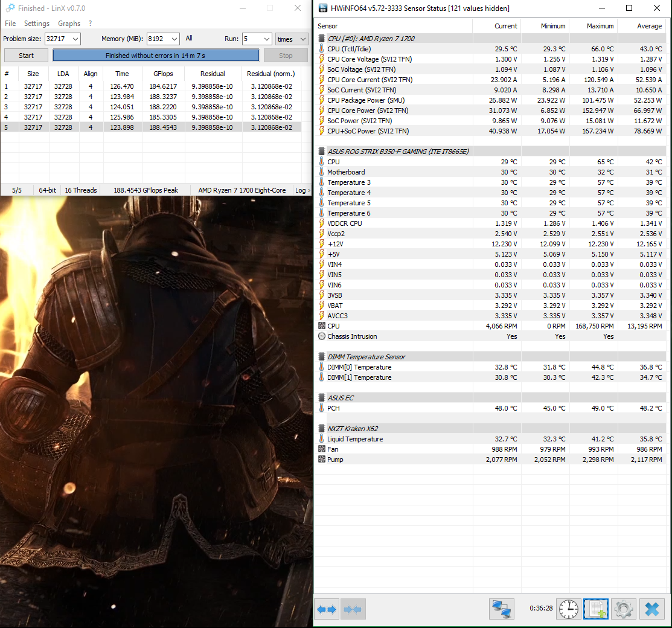Screen dimensions: 672x628
Task: Expand the Run count dropdown
Action: (x=266, y=39)
